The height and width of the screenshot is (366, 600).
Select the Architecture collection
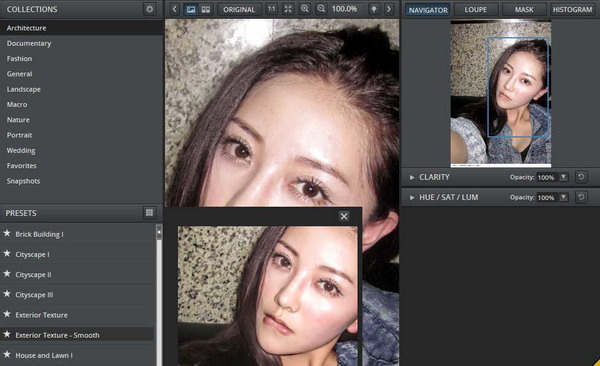pyautogui.click(x=81, y=28)
